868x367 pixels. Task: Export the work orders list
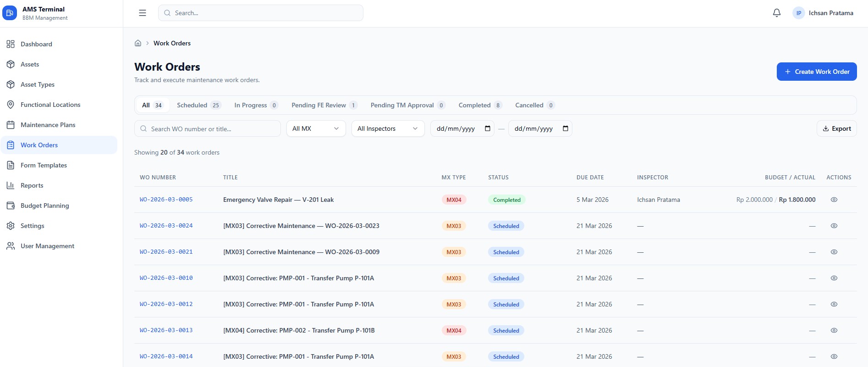(x=836, y=128)
